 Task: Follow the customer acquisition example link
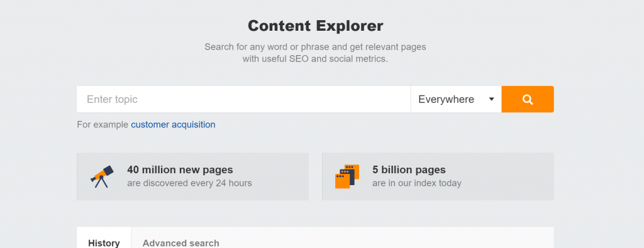173,124
